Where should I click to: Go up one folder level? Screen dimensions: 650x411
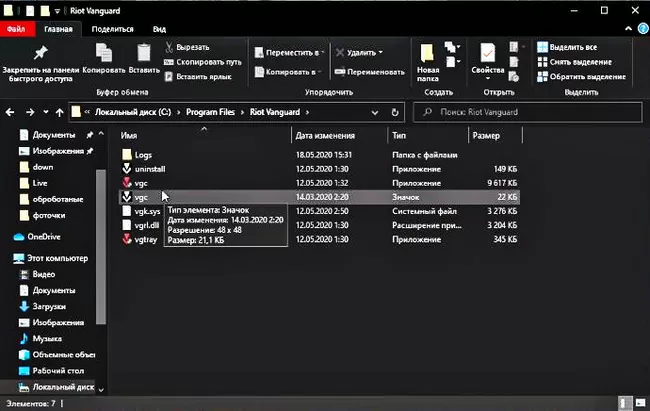click(60, 112)
